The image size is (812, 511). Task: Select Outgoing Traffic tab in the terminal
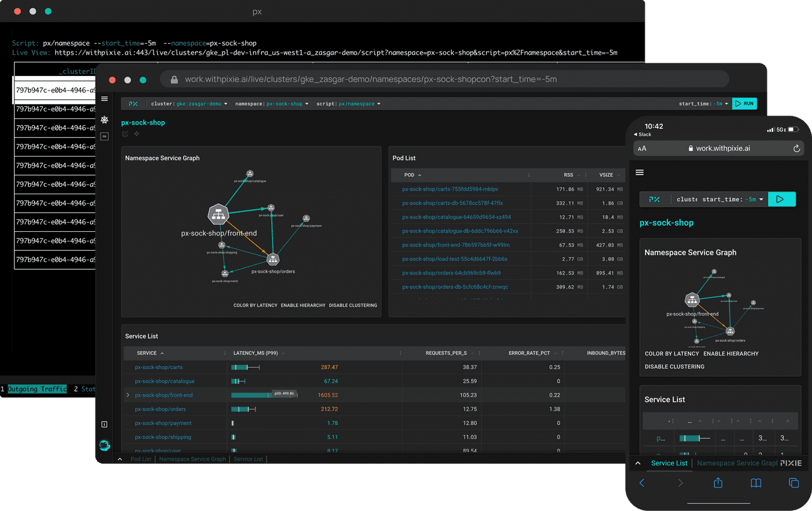coord(37,389)
